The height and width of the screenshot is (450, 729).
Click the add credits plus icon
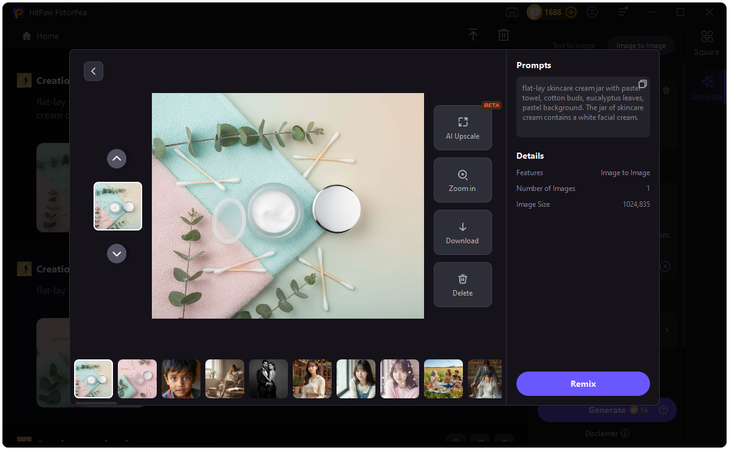[x=571, y=13]
